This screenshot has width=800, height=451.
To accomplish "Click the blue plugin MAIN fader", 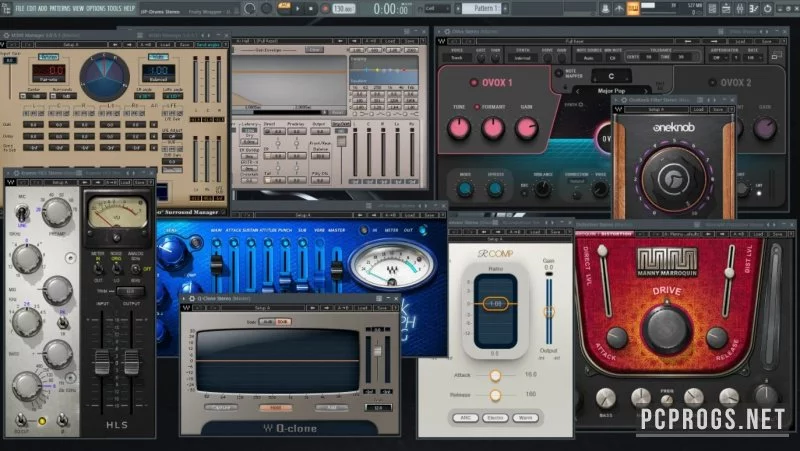I will tap(216, 264).
